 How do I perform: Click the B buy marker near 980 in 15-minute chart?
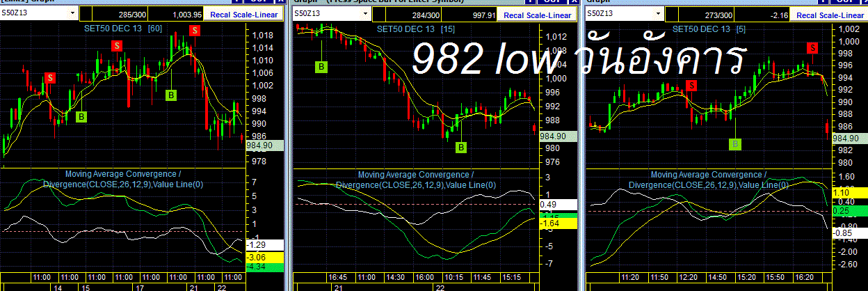[x=462, y=147]
